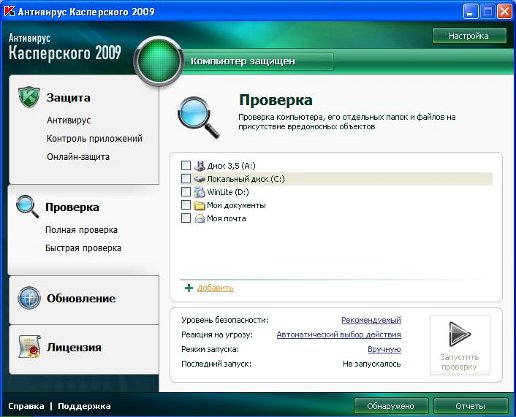Open the Лицензия section
The height and width of the screenshot is (417, 516).
(x=74, y=347)
